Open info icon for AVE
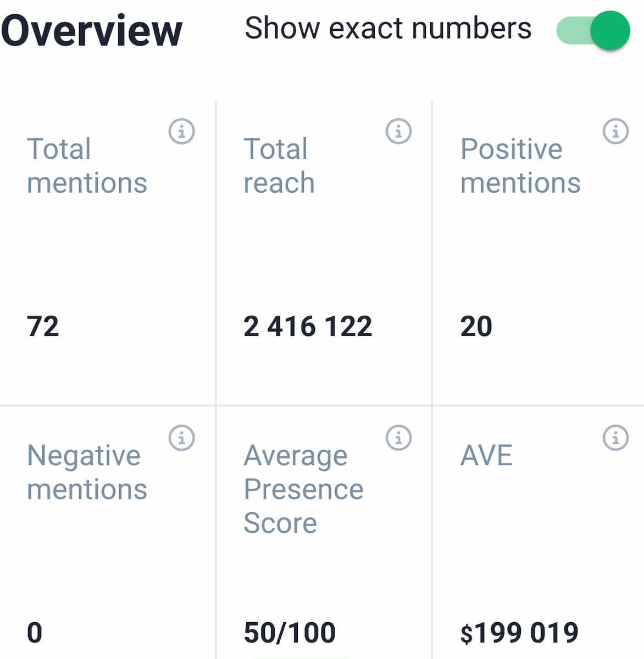The height and width of the screenshot is (659, 644). coord(615,438)
